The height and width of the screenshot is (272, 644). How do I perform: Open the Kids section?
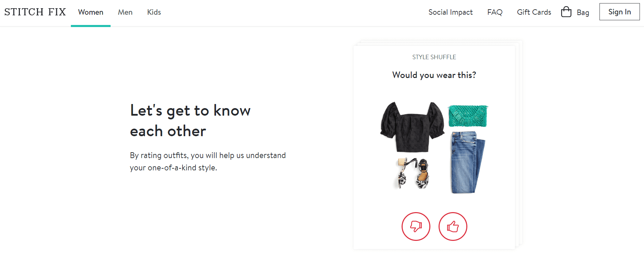pyautogui.click(x=154, y=12)
